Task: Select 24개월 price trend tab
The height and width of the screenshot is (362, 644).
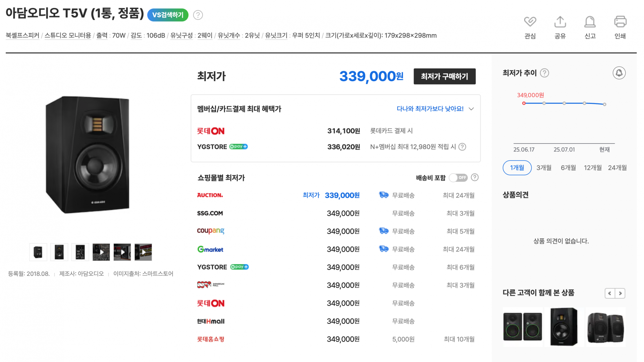Action: point(617,168)
